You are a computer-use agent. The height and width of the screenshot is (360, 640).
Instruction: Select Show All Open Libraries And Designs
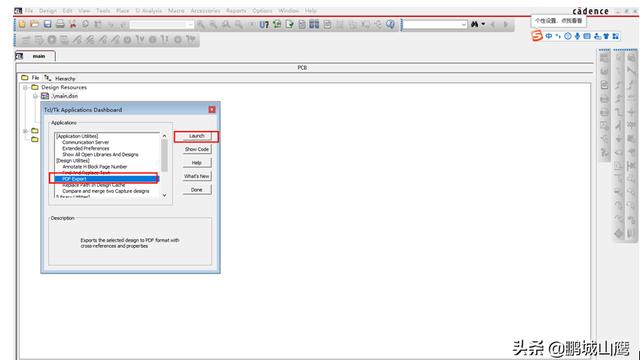[x=100, y=155]
